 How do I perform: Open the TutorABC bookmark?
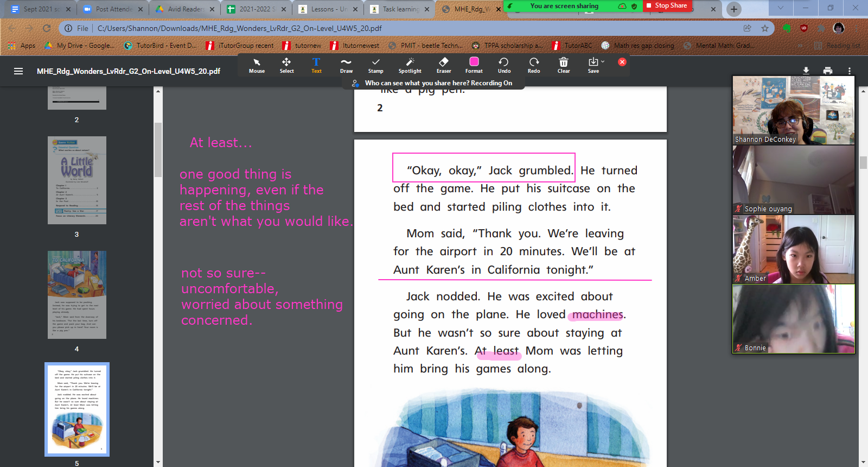572,46
